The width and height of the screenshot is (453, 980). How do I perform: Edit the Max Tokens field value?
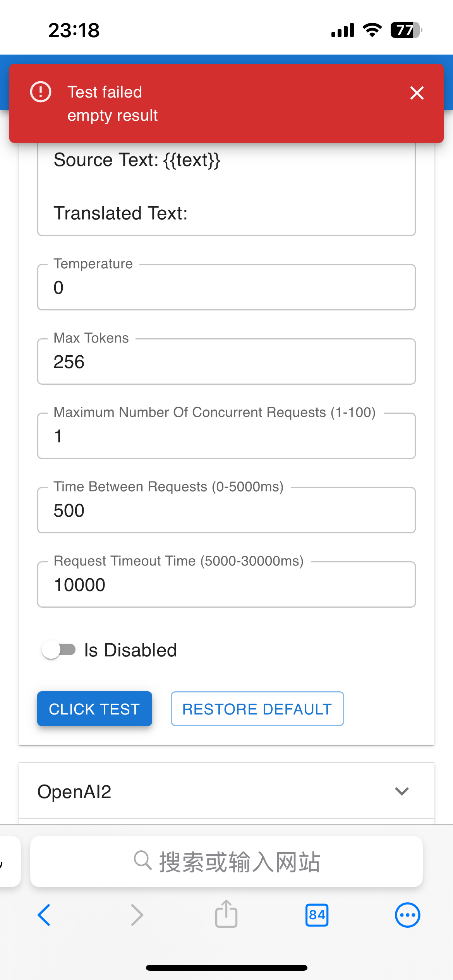tap(226, 362)
